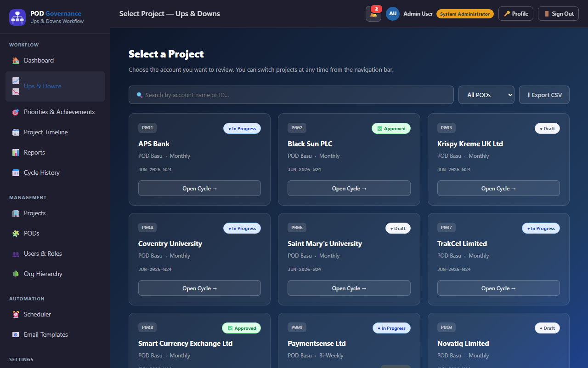Click the P002 project ID tag

[297, 128]
